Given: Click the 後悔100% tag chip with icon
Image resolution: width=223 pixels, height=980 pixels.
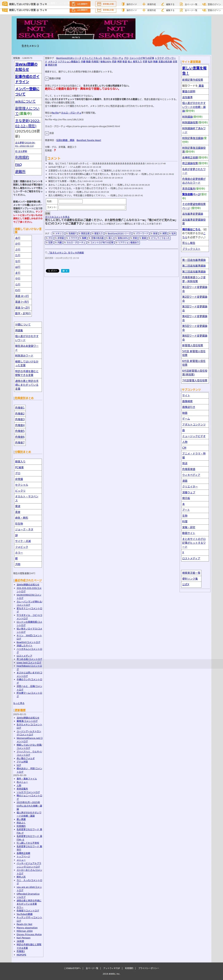Looking at the screenshot, I should coord(121,238).
